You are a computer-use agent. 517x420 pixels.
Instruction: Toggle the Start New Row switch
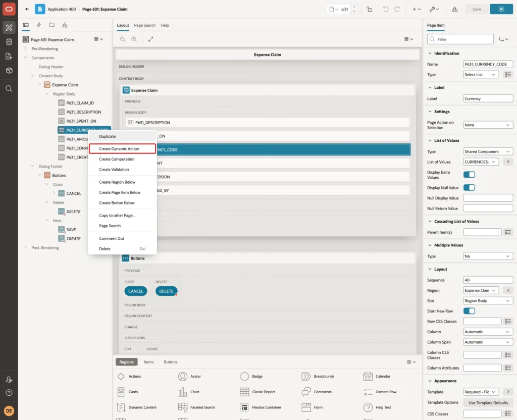(x=469, y=311)
